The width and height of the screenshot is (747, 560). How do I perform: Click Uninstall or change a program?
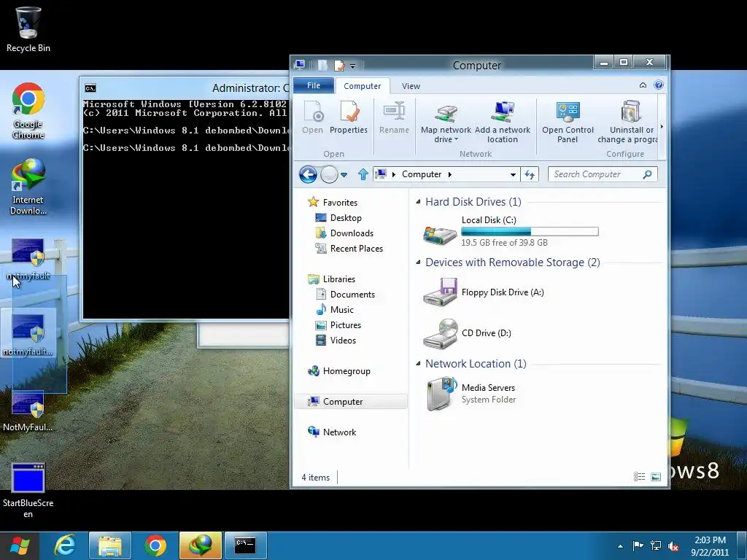coord(628,122)
